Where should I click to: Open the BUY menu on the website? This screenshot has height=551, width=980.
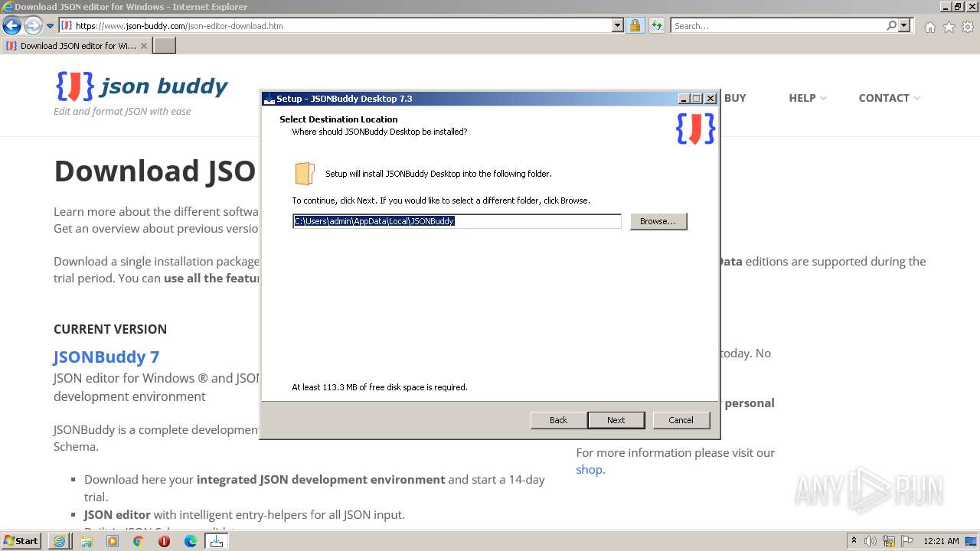[735, 98]
